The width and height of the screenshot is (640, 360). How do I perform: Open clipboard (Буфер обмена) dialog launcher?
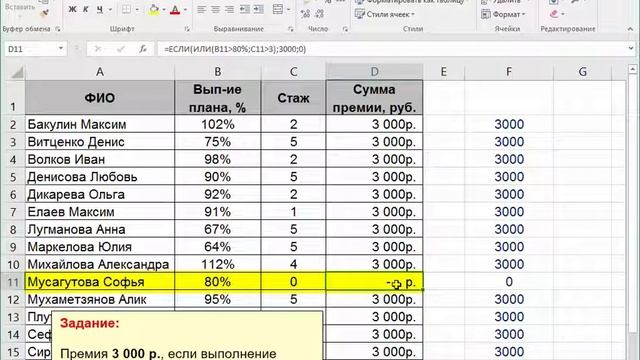point(58,29)
